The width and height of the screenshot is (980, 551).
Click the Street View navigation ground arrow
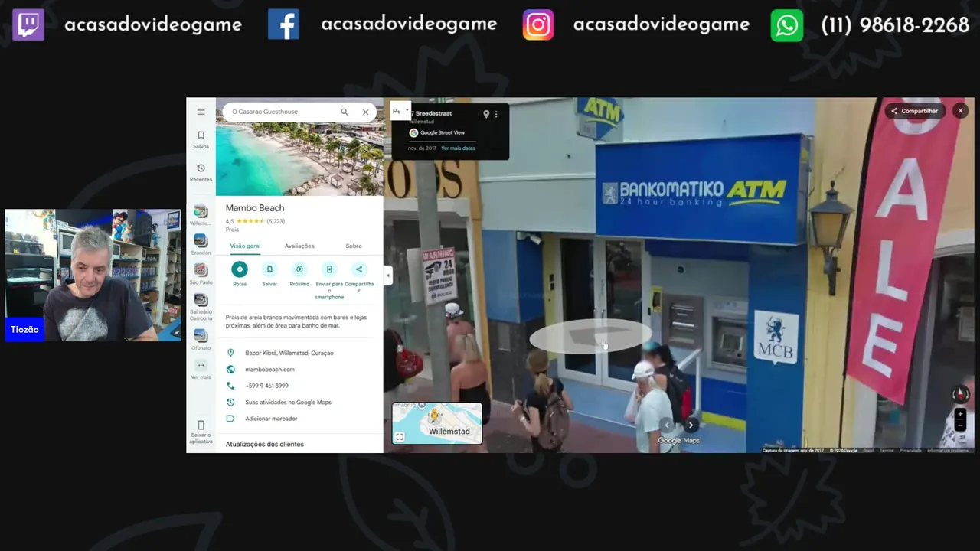pyautogui.click(x=591, y=337)
